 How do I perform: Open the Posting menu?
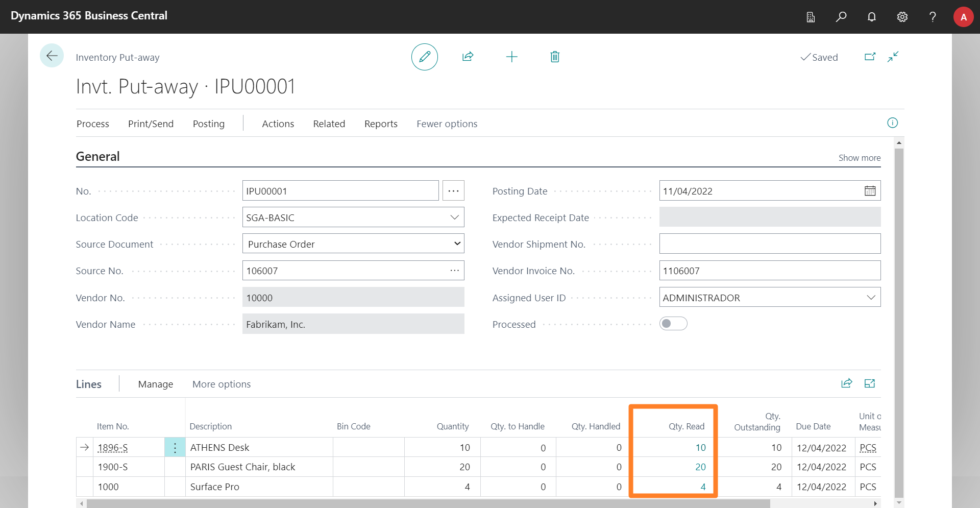[x=208, y=124]
